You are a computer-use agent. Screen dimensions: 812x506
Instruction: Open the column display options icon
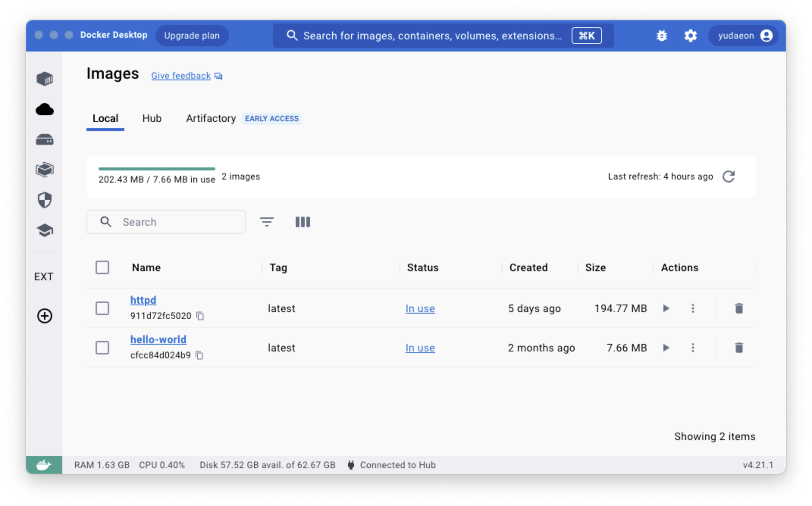pos(303,222)
